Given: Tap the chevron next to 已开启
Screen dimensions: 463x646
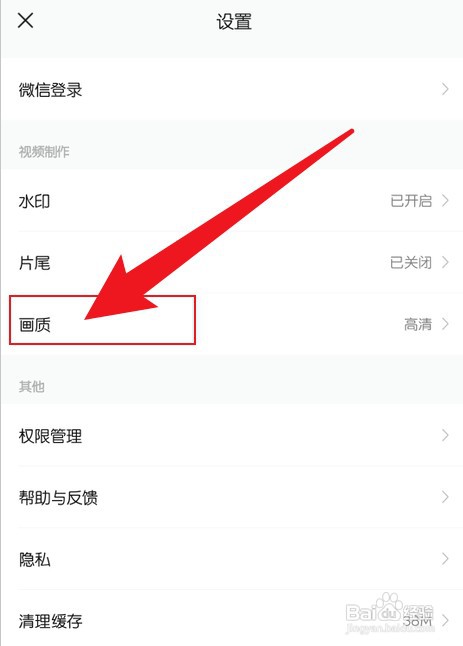Looking at the screenshot, I should pyautogui.click(x=445, y=201).
